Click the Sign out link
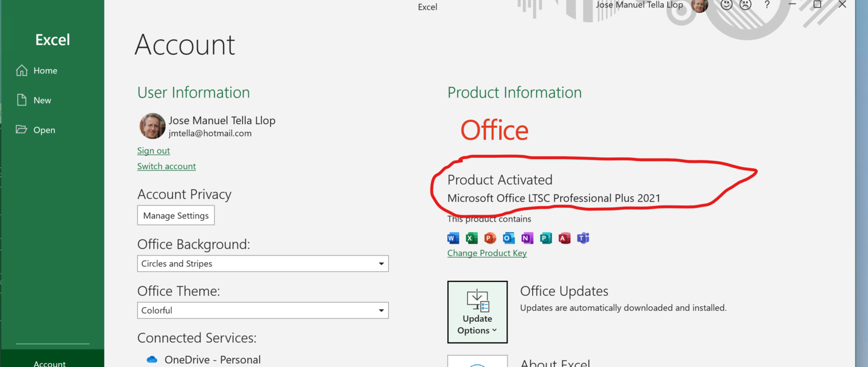This screenshot has height=367, width=868. pyautogui.click(x=154, y=151)
